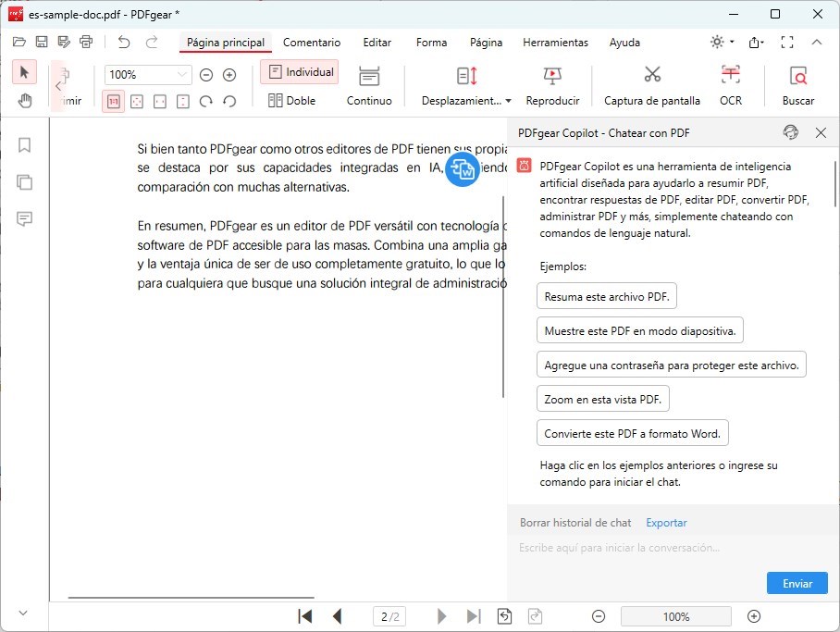Switch to Doble page view
This screenshot has width=840, height=632.
(292, 100)
